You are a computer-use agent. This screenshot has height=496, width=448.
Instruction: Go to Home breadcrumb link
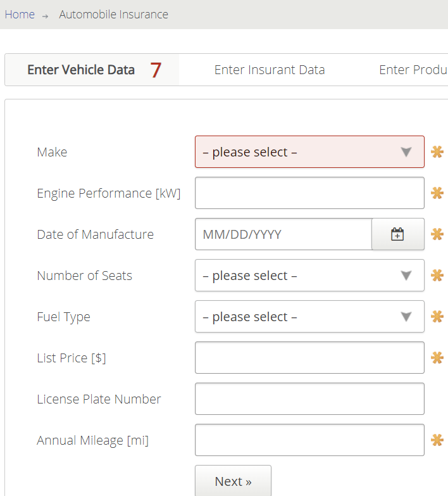point(20,15)
